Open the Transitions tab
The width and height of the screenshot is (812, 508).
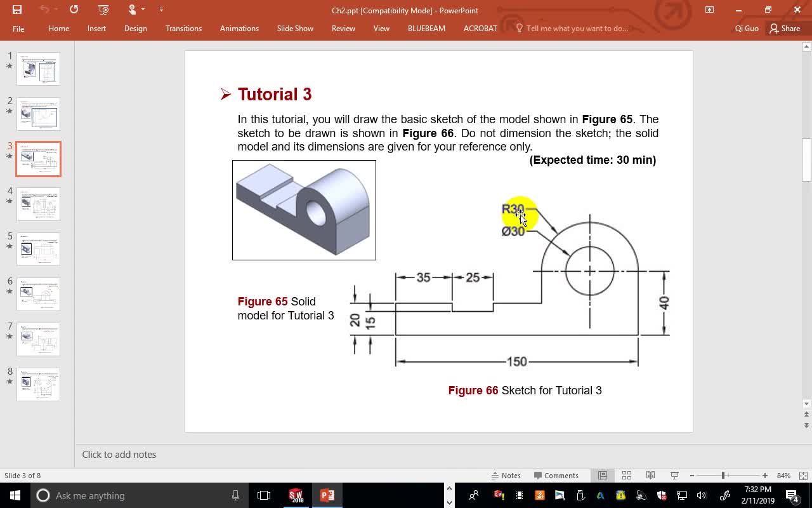(x=183, y=29)
